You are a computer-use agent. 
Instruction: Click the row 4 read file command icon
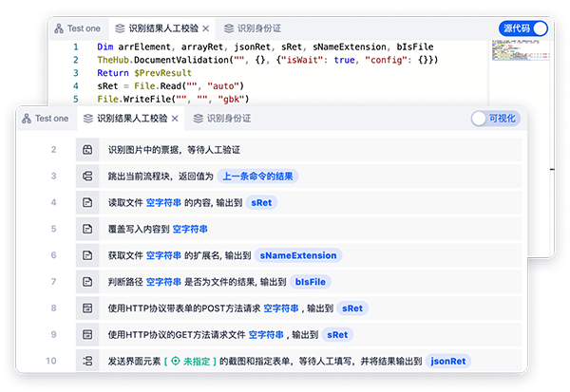coord(87,203)
